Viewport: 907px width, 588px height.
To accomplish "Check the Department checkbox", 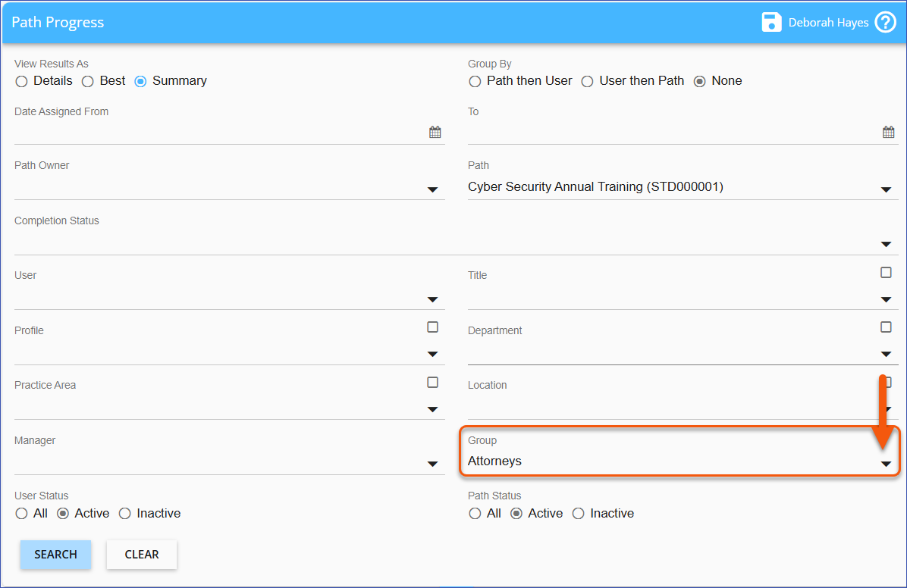I will (886, 327).
